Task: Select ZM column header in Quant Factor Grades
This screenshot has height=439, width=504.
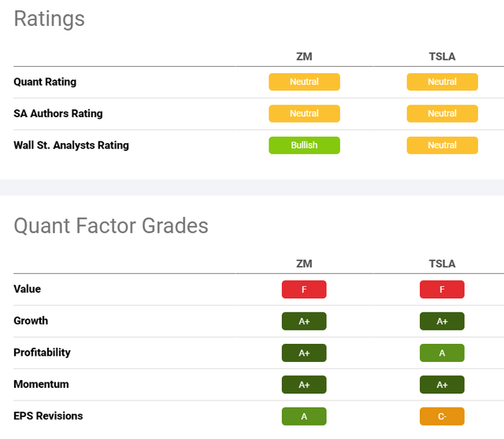Action: click(x=304, y=264)
